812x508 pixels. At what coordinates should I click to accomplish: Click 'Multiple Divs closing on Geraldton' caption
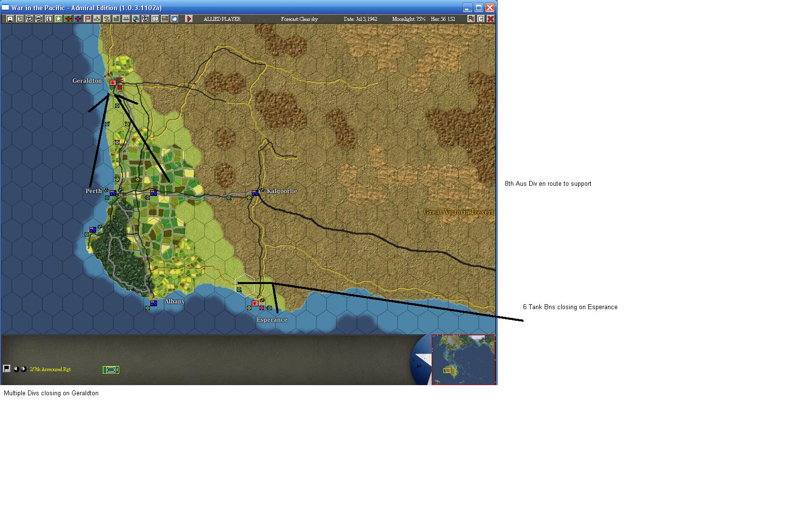coord(51,393)
